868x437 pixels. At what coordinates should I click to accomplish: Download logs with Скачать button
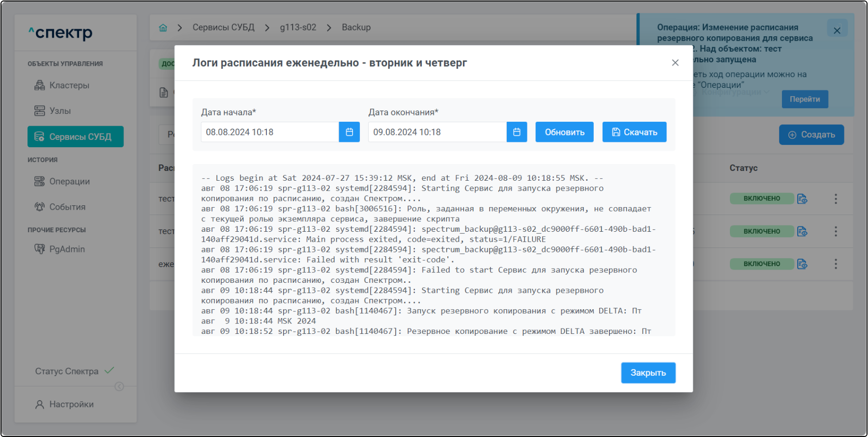coord(634,132)
